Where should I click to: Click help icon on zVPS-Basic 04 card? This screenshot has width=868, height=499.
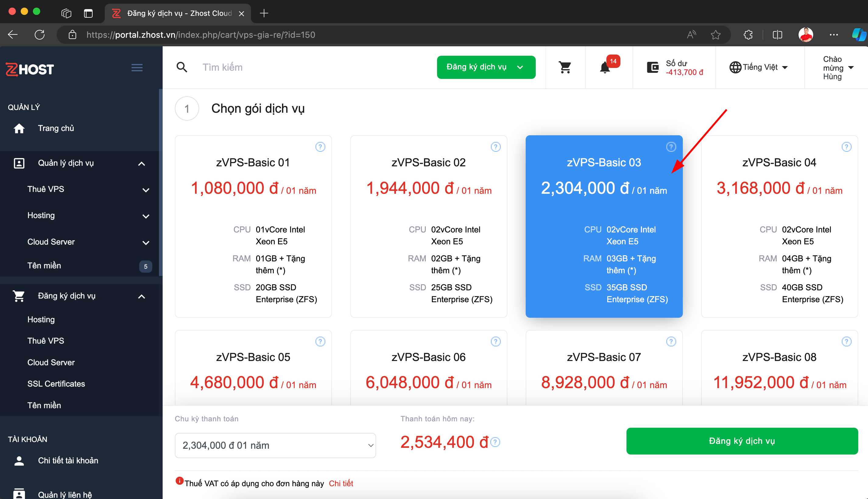[x=846, y=147]
